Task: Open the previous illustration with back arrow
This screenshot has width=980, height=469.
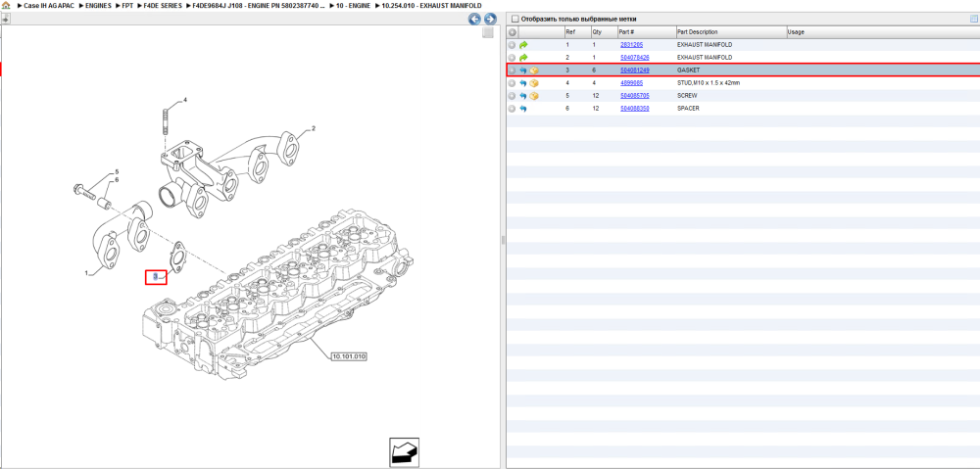Action: (x=475, y=20)
